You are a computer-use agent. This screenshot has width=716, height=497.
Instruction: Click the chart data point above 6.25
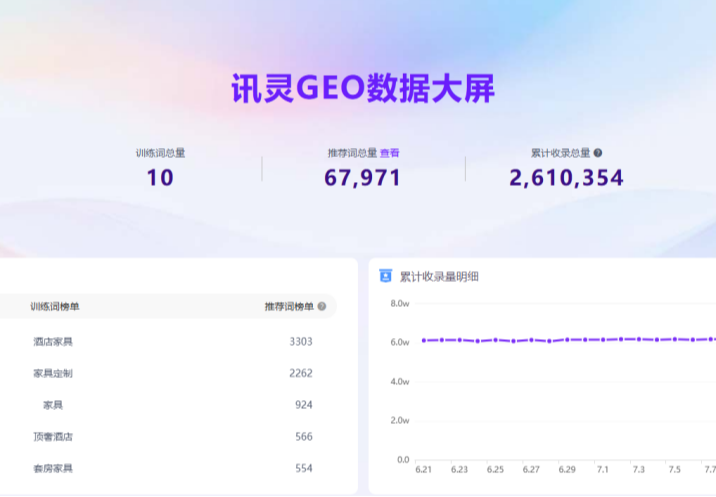pos(495,340)
